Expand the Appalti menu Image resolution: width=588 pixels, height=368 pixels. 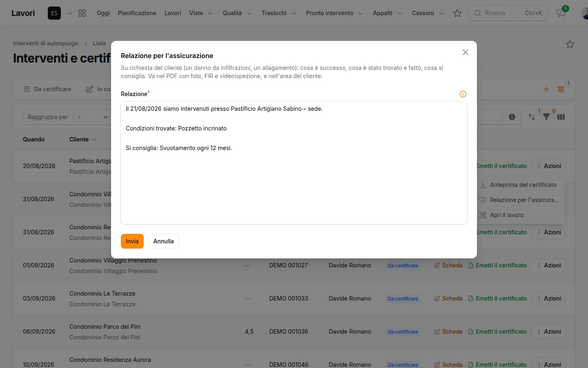388,13
